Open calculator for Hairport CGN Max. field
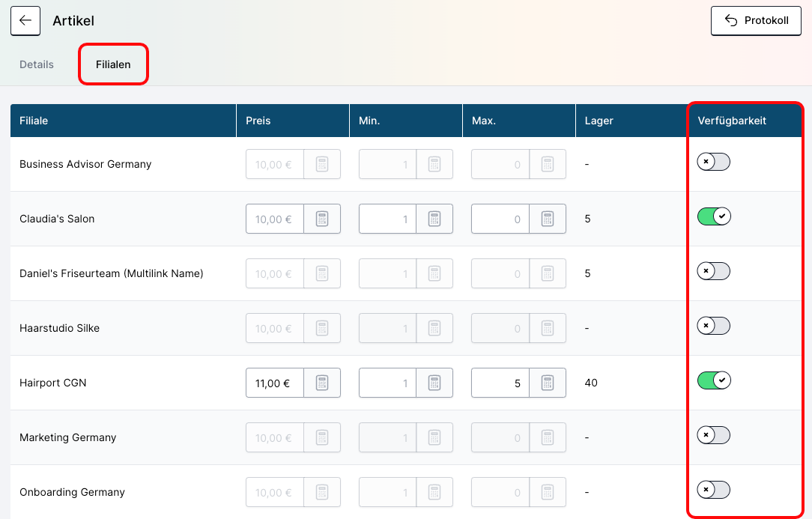Viewport: 812px width, 519px height. click(x=548, y=383)
